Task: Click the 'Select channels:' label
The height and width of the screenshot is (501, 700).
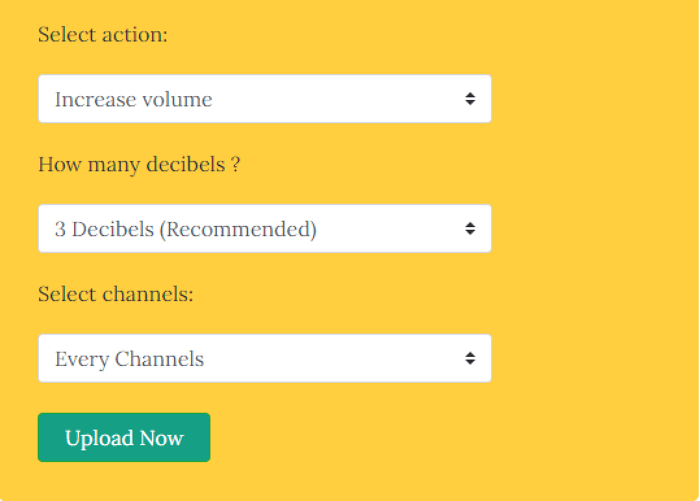Action: point(116,294)
